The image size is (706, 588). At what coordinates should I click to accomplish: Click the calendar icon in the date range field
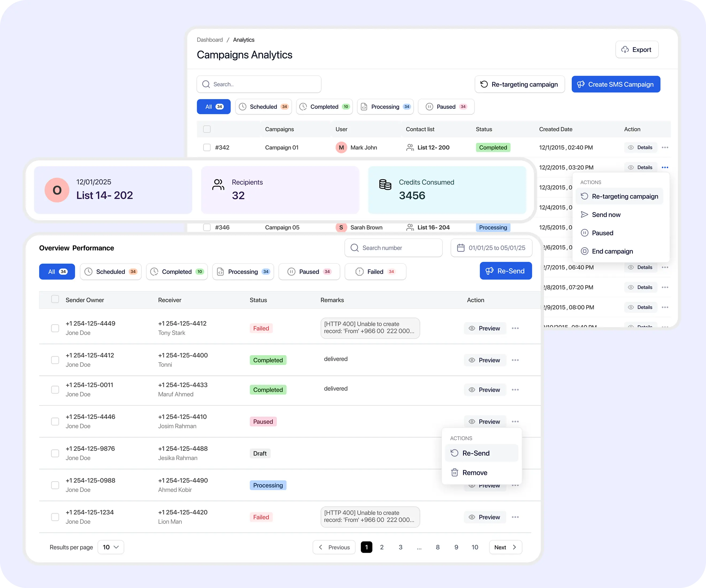[x=461, y=248]
